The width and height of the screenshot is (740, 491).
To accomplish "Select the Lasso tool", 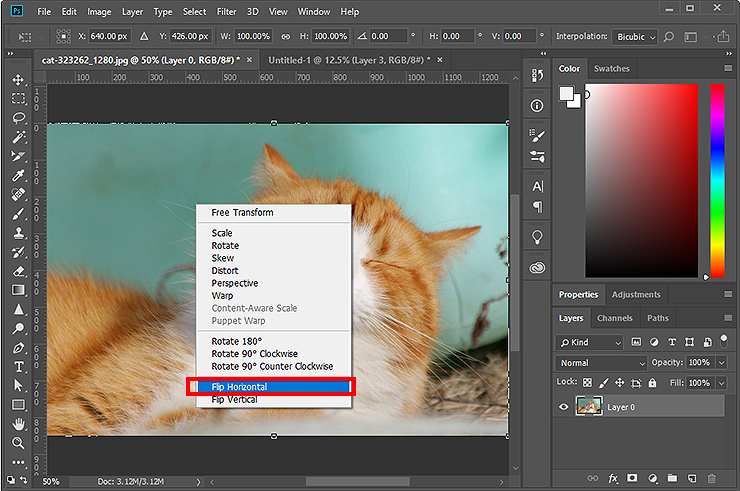I will click(x=18, y=118).
